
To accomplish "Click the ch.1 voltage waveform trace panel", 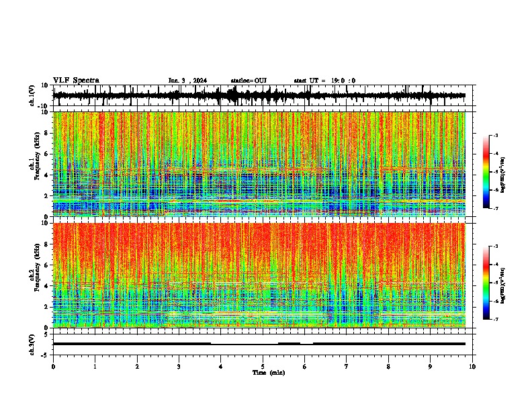I will (262, 95).
